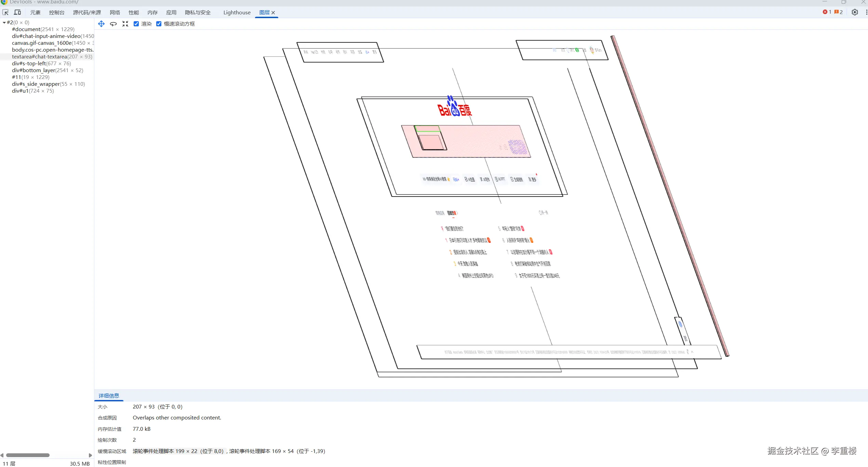Click the layer tree scroll left arrow
This screenshot has width=868, height=467.
(x=2, y=455)
